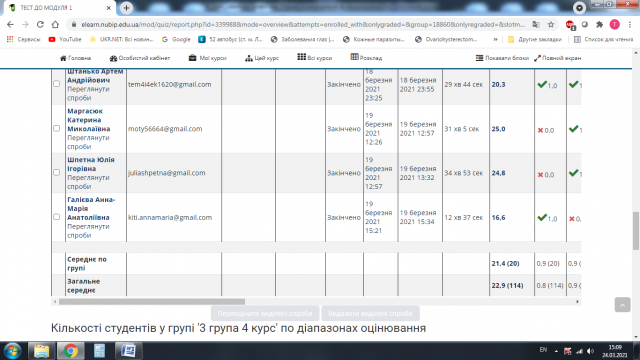Reload the page with the refresh icon
This screenshot has width=640, height=360.
pyautogui.click(x=40, y=24)
